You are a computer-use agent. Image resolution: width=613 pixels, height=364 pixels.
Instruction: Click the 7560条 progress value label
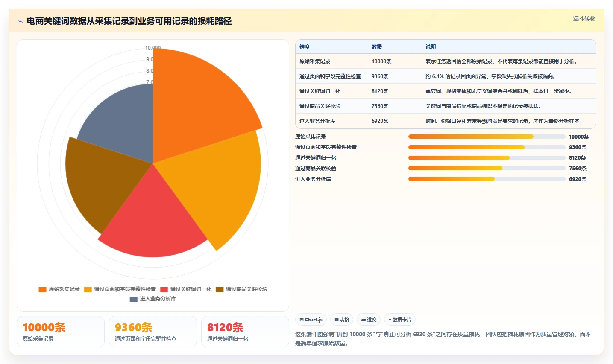pos(578,169)
